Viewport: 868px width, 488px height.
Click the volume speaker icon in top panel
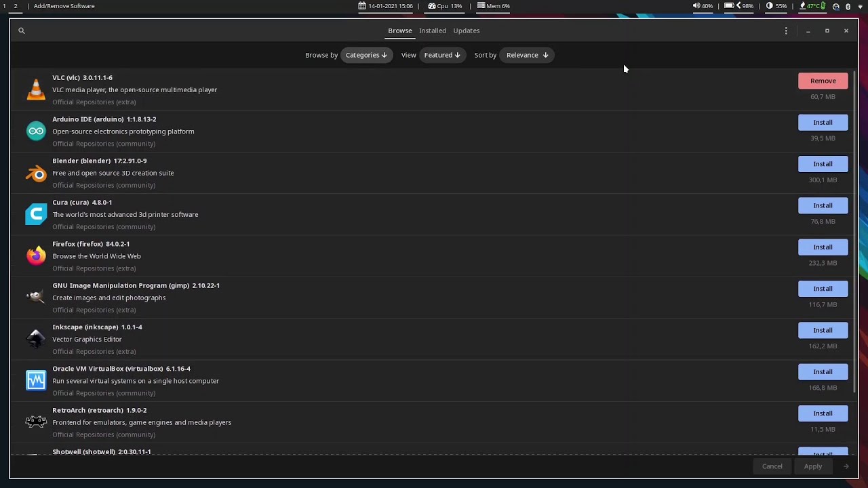tap(696, 6)
